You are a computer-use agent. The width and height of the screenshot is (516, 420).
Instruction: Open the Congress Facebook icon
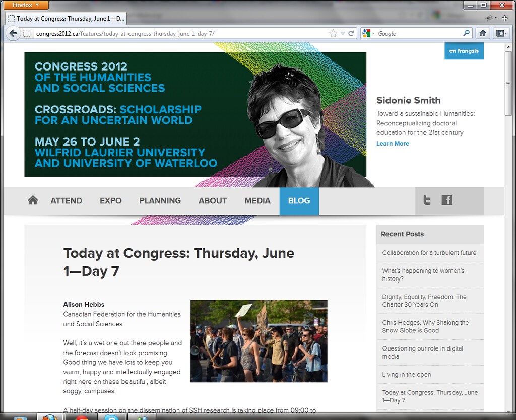(446, 200)
